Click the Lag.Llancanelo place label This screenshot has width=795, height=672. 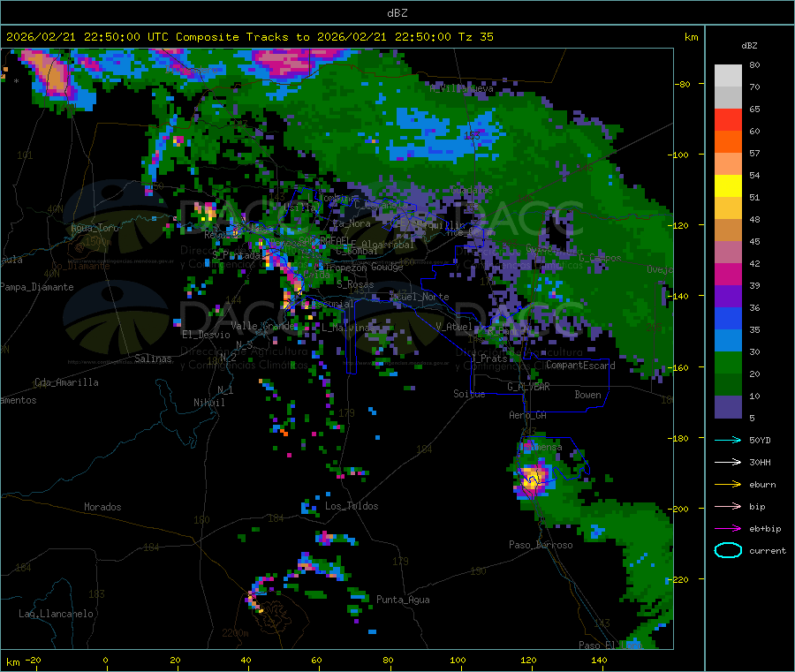pyautogui.click(x=56, y=614)
